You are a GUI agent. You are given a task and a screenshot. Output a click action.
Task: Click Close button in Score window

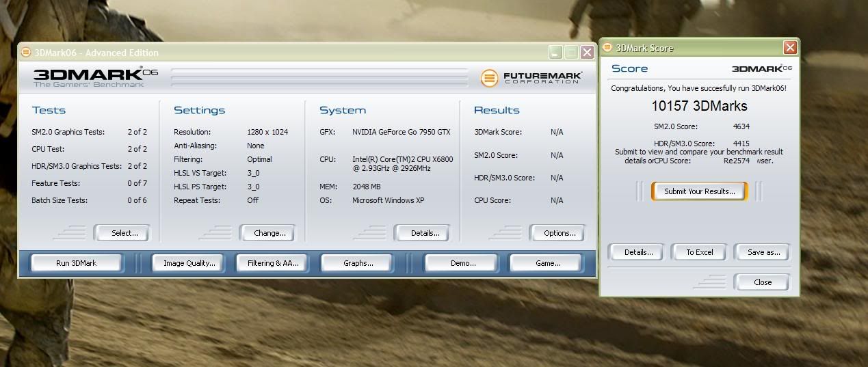point(763,282)
